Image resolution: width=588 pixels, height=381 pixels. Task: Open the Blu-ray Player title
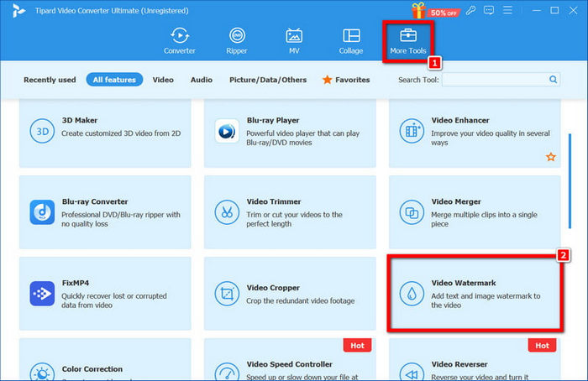273,120
